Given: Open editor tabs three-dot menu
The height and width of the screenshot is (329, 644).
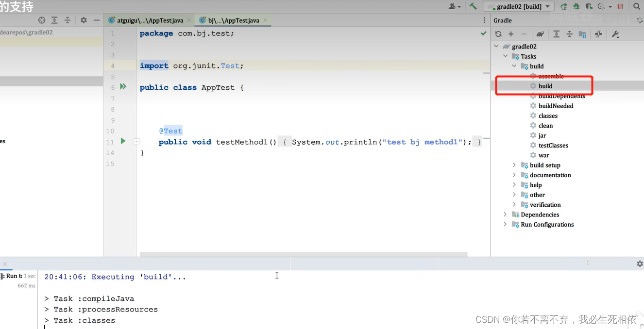Looking at the screenshot, I should tap(484, 20).
